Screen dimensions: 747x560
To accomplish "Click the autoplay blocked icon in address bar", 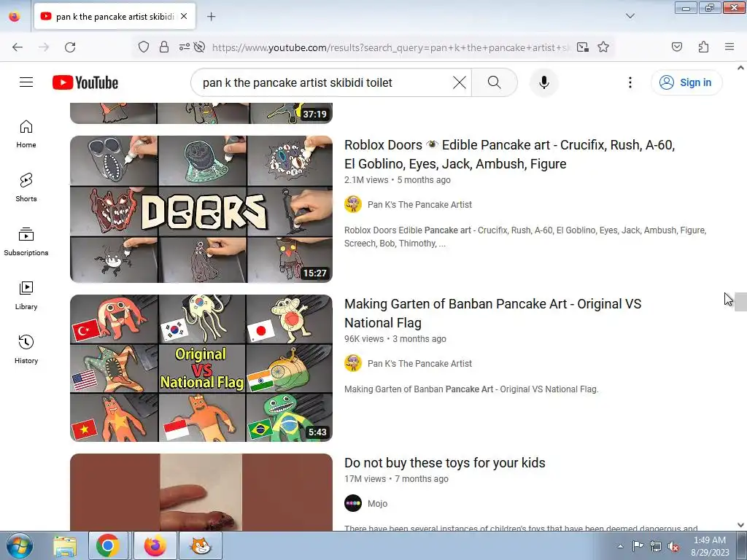I will pyautogui.click(x=200, y=47).
